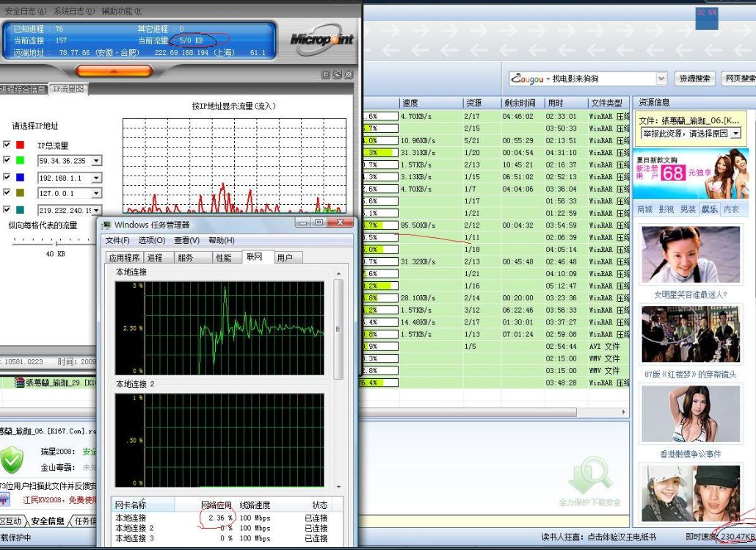Uncheck the IP总流量 checkbox
This screenshot has height=550, width=756.
(7, 145)
